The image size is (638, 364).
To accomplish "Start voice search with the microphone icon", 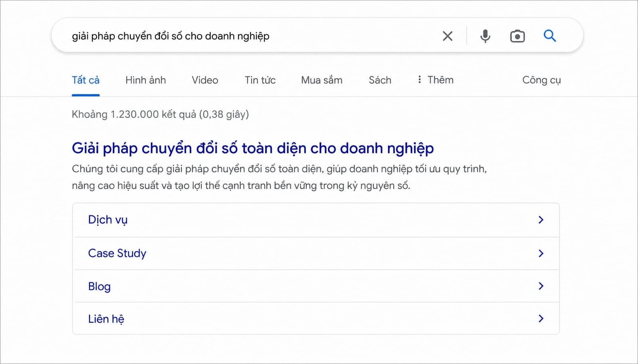I will click(485, 36).
